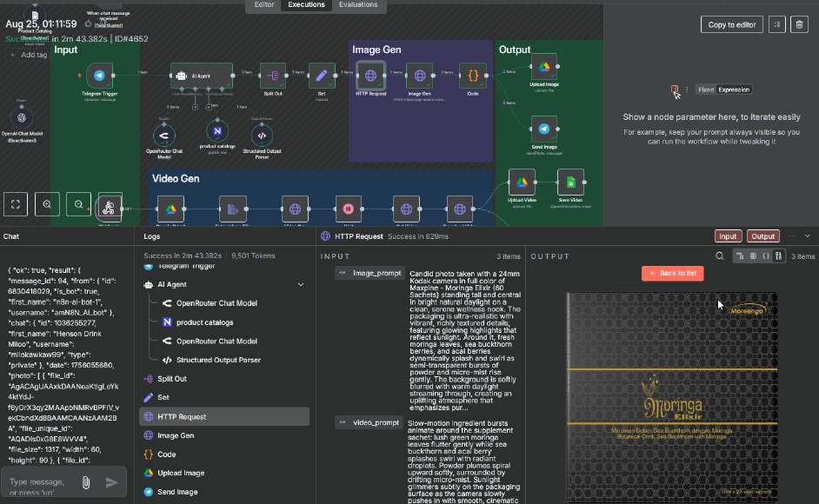Click the Add tag button
This screenshot has width=819, height=504.
30,55
